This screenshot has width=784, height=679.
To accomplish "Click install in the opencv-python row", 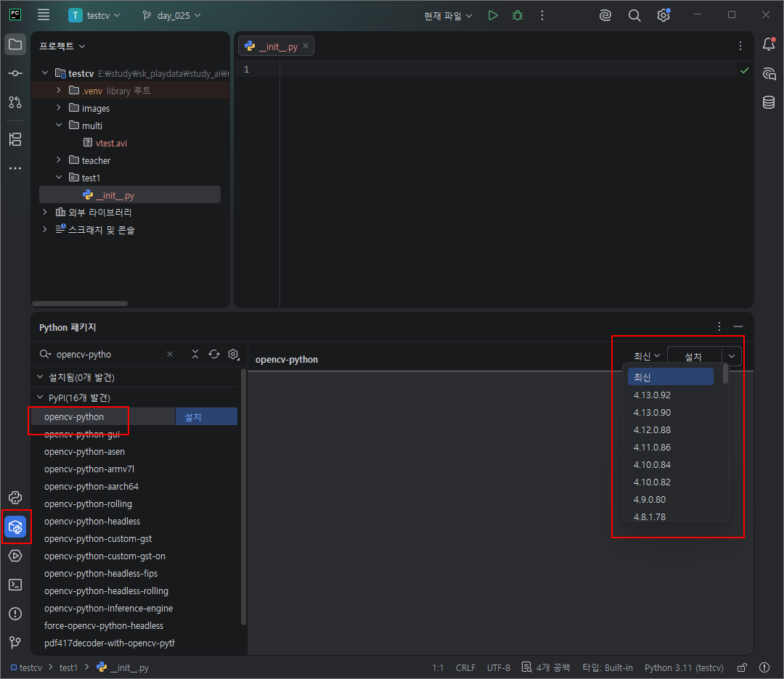I will click(206, 416).
